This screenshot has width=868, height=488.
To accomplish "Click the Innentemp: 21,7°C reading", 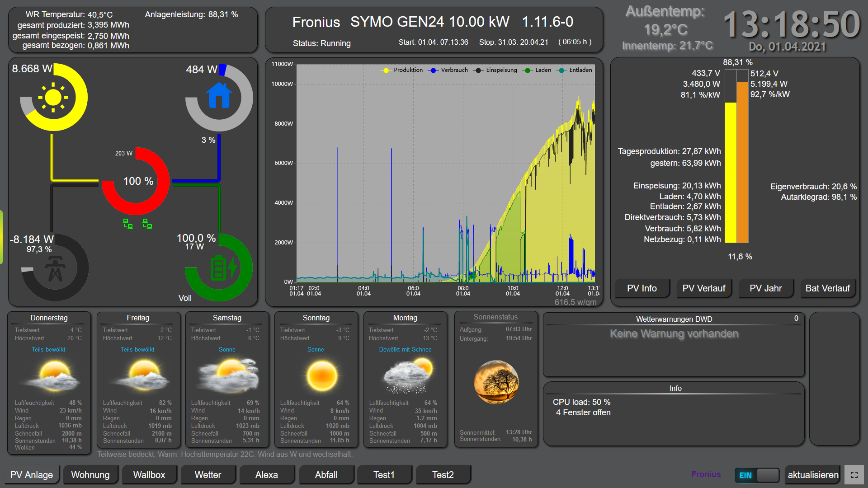I will pos(667,46).
